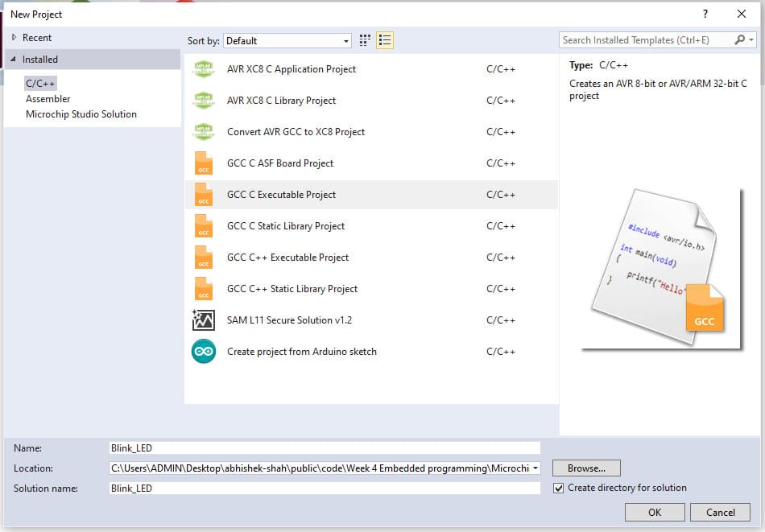Screen dimensions: 765x532
Task: Click the search magnifier icon
Action: coord(739,40)
